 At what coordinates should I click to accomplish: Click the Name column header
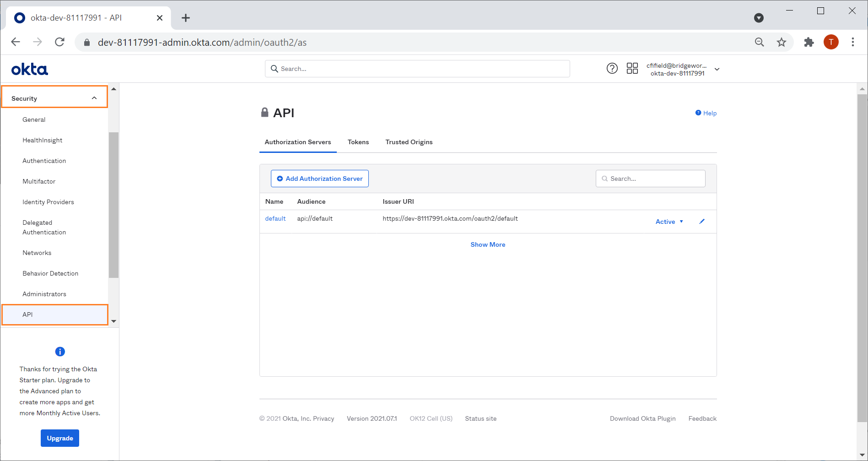tap(274, 201)
